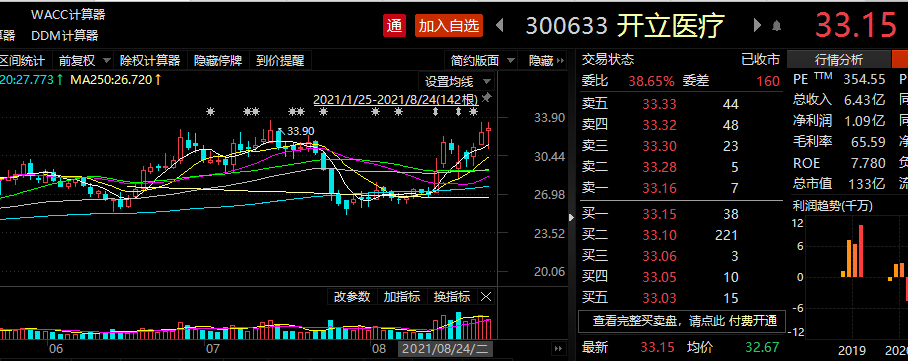Open the 除权计算器 toolbar item
This screenshot has width=908, height=361.
[150, 60]
